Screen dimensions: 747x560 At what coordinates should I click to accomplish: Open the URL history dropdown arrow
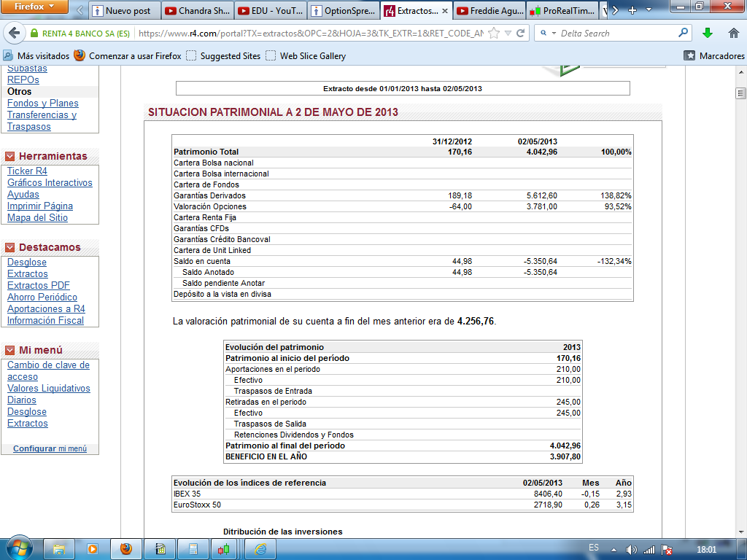click(508, 34)
